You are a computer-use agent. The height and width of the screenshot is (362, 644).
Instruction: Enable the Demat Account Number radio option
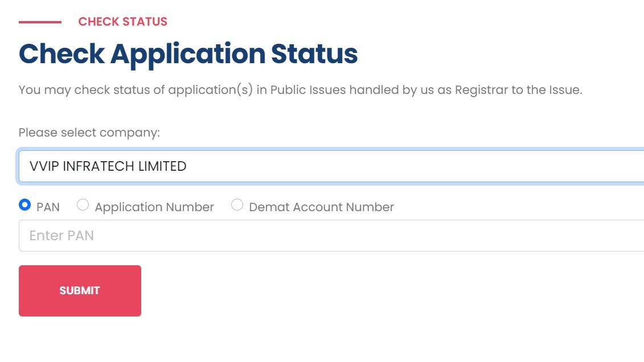pos(237,205)
